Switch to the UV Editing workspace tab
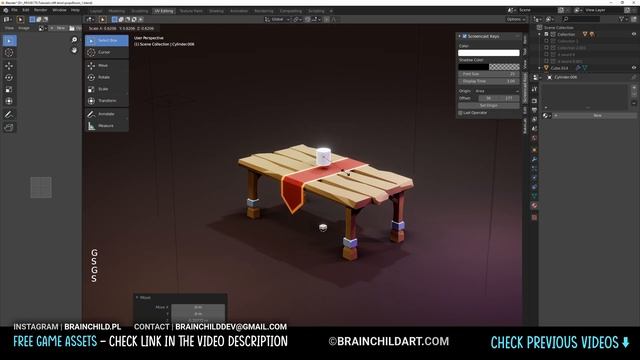Viewport: 640px width, 360px height. click(x=164, y=11)
